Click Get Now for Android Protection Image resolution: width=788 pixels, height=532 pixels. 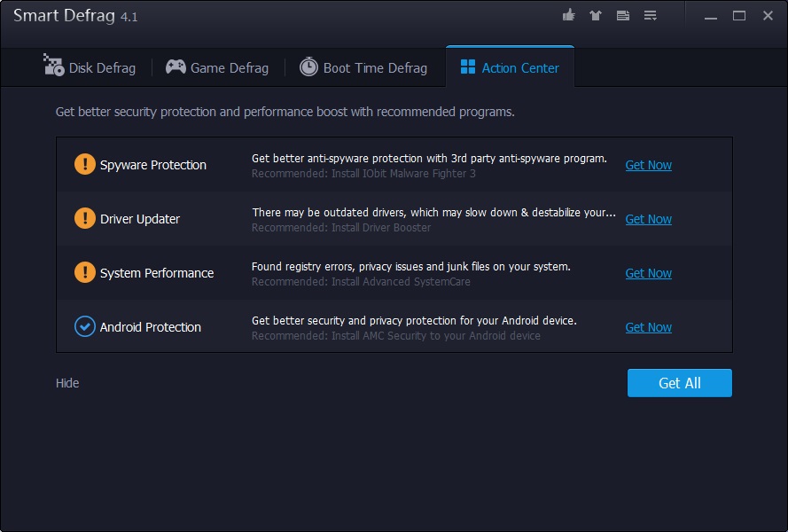[x=648, y=327]
